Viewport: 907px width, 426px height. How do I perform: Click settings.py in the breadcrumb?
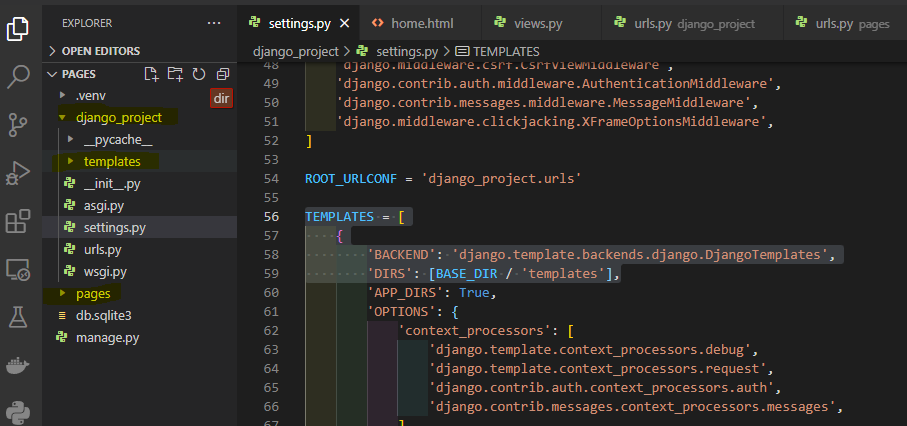[407, 51]
